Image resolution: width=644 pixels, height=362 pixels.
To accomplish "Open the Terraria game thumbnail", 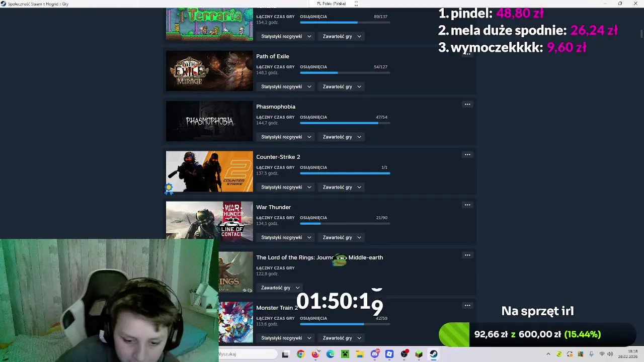I will 209,24.
